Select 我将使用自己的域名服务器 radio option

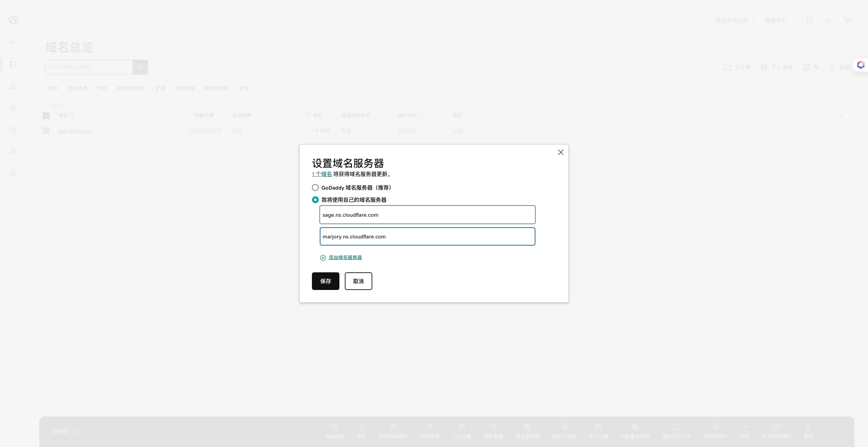pos(315,200)
